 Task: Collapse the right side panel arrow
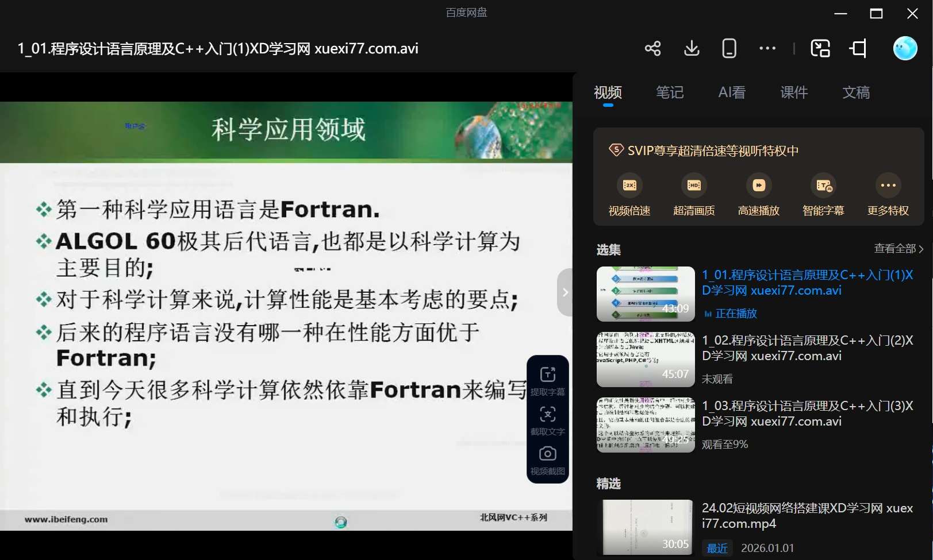(565, 292)
